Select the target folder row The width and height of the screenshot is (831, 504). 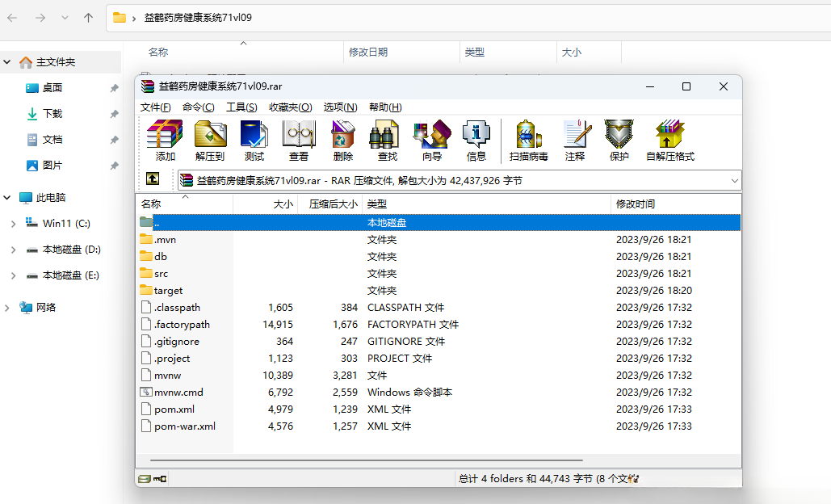(439, 291)
